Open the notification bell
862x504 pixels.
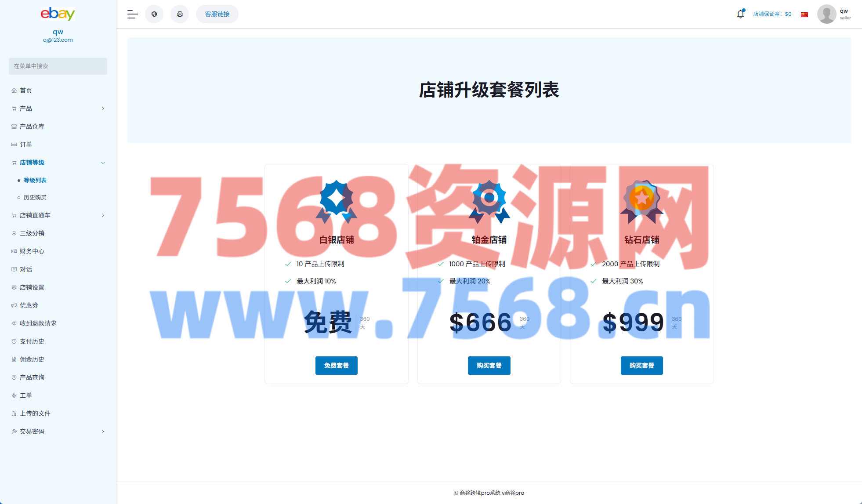740,14
